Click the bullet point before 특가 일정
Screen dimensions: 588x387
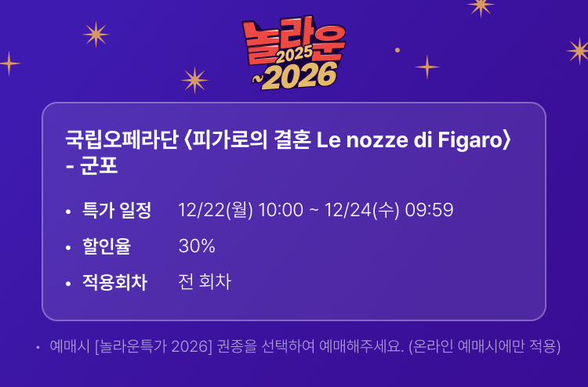click(x=68, y=212)
